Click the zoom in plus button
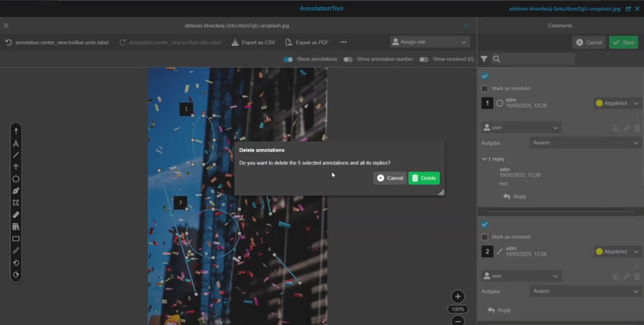This screenshot has width=644, height=325. click(458, 297)
